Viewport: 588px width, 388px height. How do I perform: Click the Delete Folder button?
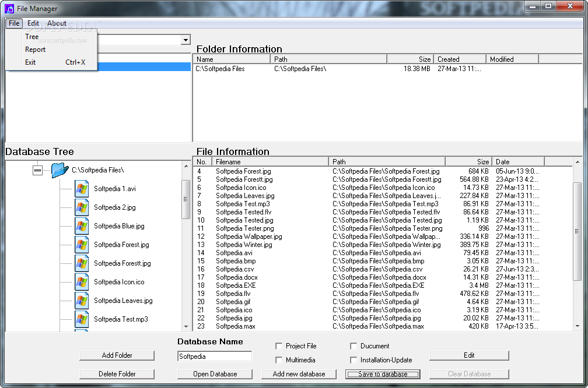pyautogui.click(x=117, y=374)
